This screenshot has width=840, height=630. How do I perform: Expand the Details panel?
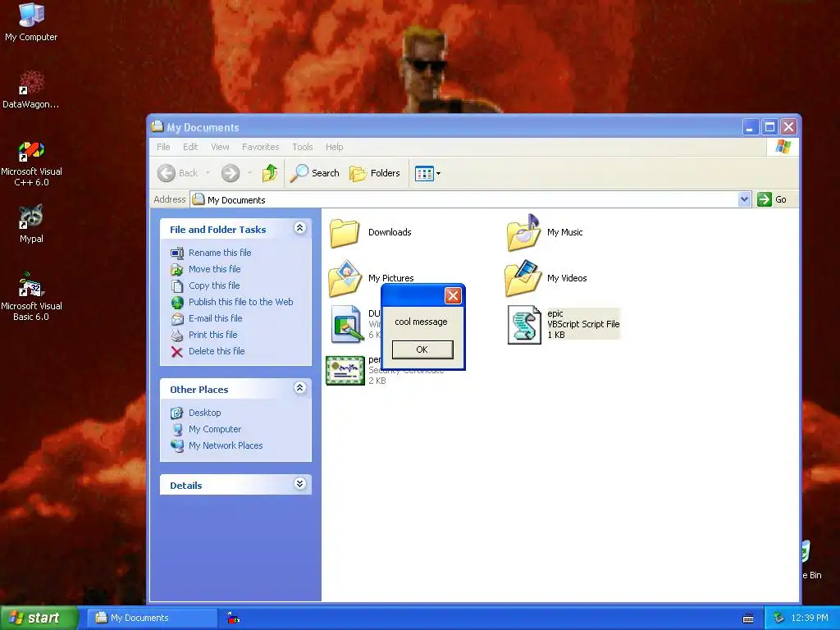300,484
